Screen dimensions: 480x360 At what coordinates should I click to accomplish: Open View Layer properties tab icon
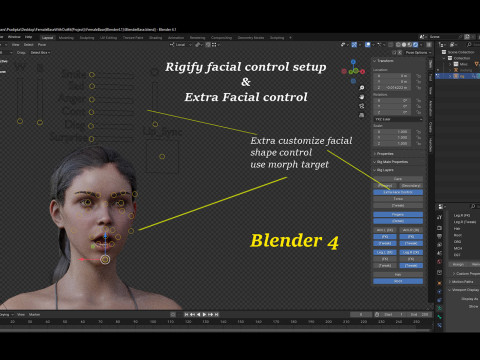(439, 245)
